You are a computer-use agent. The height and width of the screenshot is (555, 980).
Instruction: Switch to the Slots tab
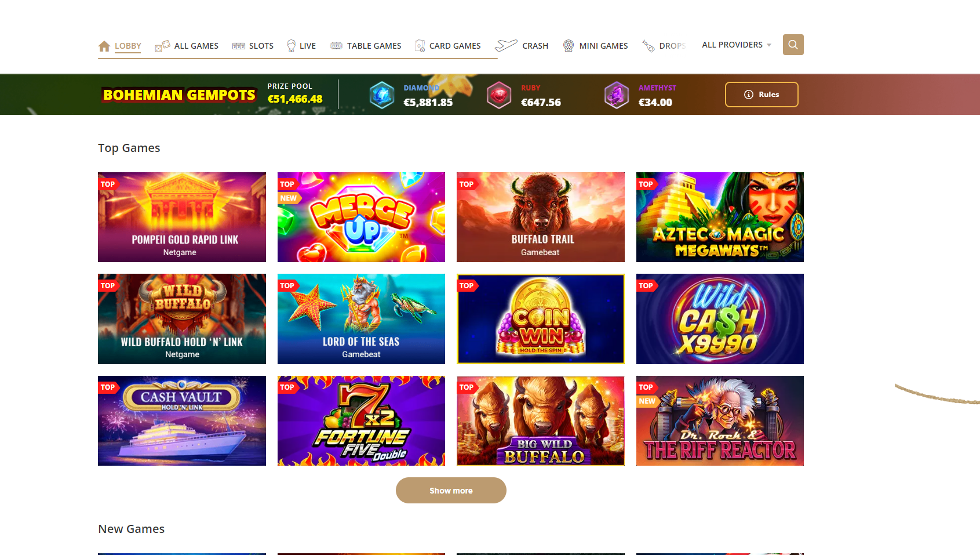pyautogui.click(x=253, y=46)
